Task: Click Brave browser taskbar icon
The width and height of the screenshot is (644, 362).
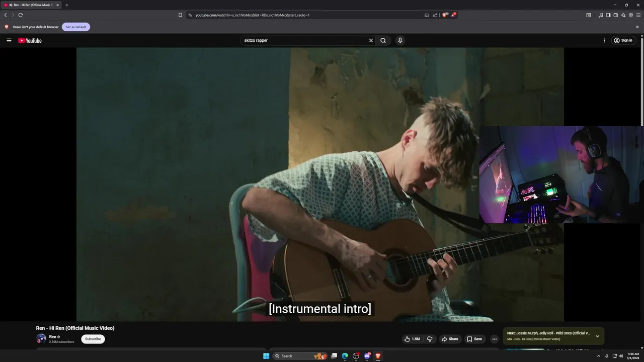Action: tap(378, 356)
